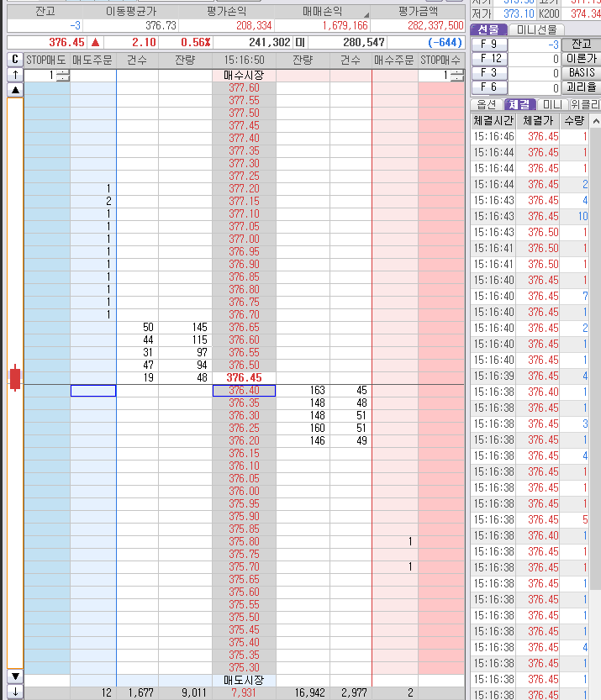Screen dimensions: 601x700
Task: Click price 376.00 in the ladder
Action: pyautogui.click(x=244, y=491)
